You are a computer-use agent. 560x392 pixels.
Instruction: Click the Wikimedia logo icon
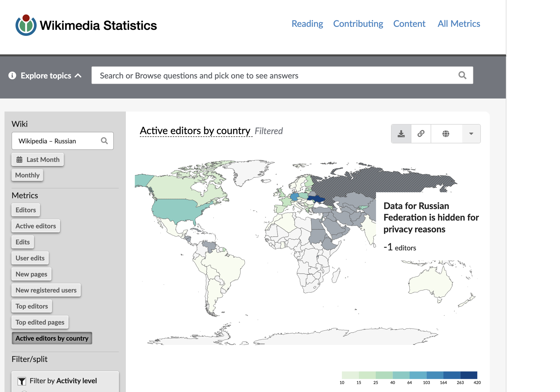pyautogui.click(x=26, y=25)
